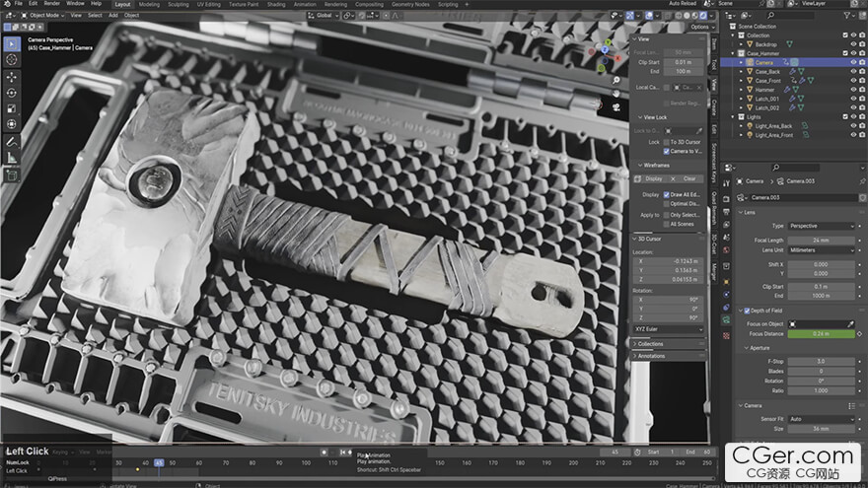Open the Tool properties tab icon
The width and height of the screenshot is (868, 488).
click(726, 183)
